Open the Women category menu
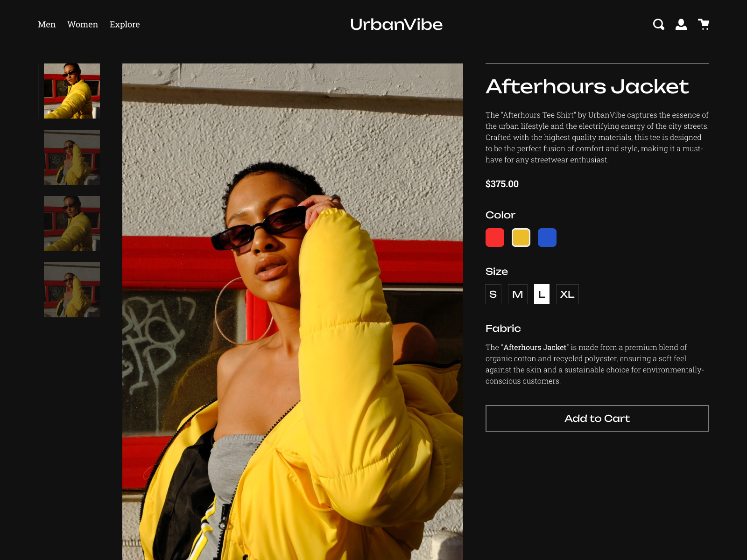Image resolution: width=747 pixels, height=560 pixels. [x=83, y=24]
